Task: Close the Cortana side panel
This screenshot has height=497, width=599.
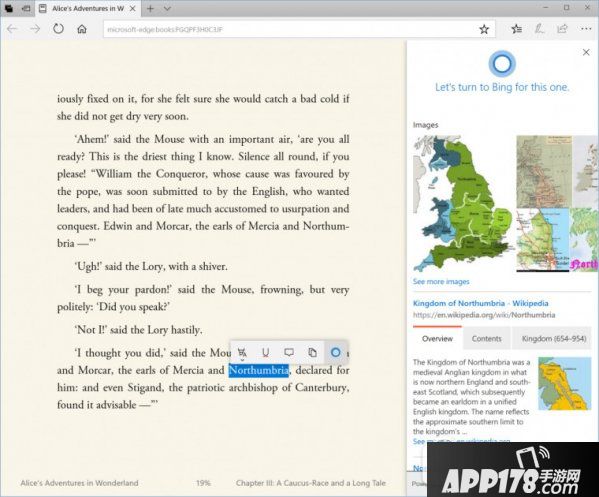Action: point(586,52)
